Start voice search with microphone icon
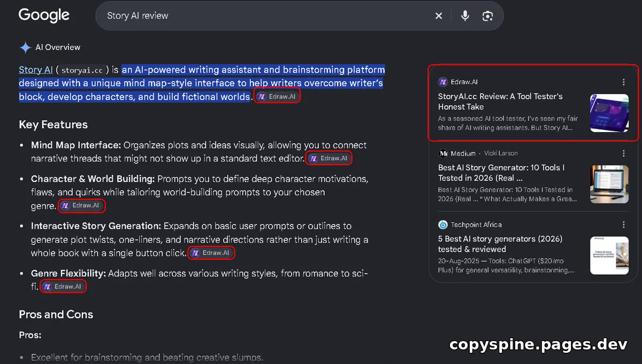This screenshot has width=642, height=364. point(465,16)
